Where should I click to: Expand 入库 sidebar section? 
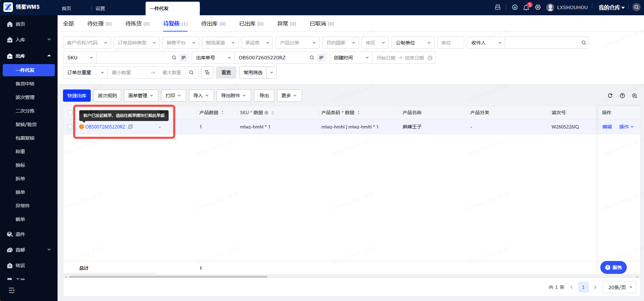coord(29,40)
